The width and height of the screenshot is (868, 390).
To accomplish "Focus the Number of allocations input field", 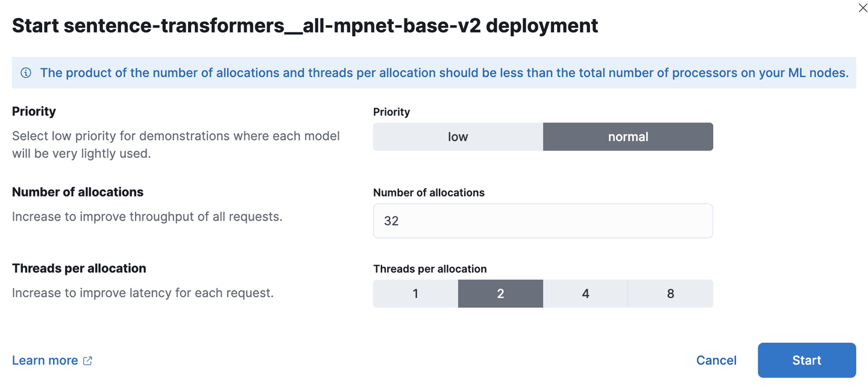I will (x=542, y=221).
